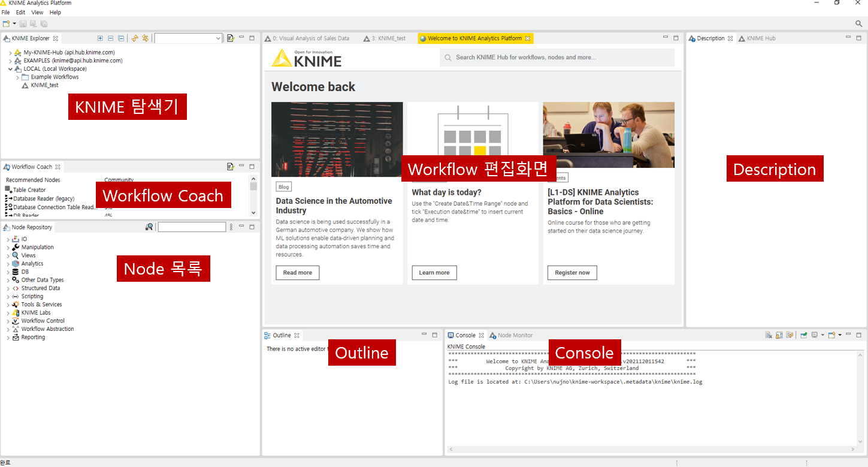Click the Synchronize with editor icon in KNIME Explorer

click(x=145, y=38)
